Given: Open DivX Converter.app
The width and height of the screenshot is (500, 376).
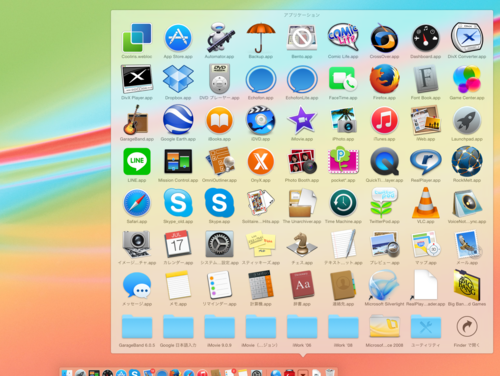Looking at the screenshot, I should pyautogui.click(x=467, y=38).
